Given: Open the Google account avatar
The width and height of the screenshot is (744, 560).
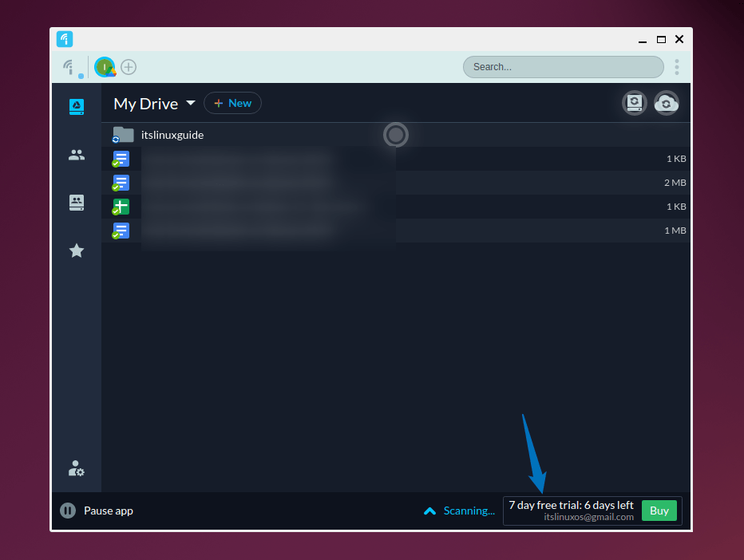Looking at the screenshot, I should pyautogui.click(x=104, y=67).
